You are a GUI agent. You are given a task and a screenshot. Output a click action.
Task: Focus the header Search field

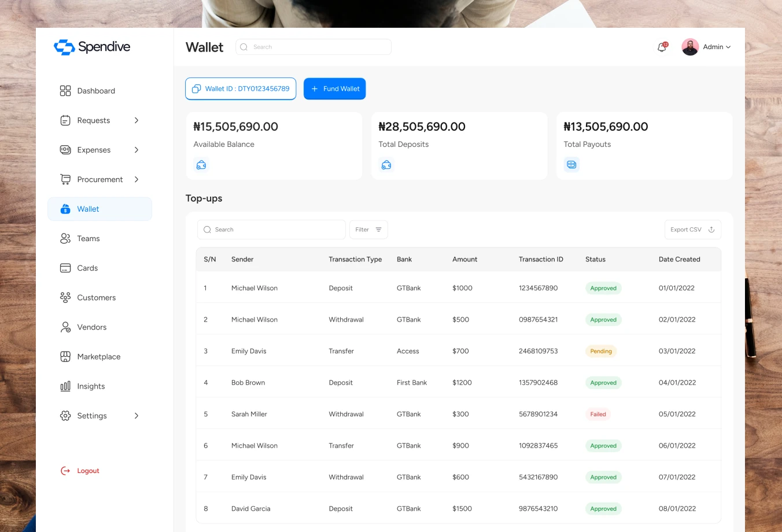pos(313,47)
